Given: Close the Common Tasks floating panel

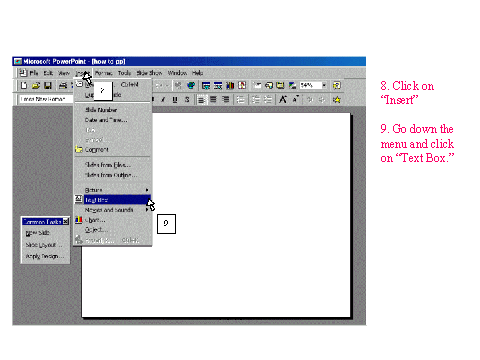Looking at the screenshot, I should [66, 221].
